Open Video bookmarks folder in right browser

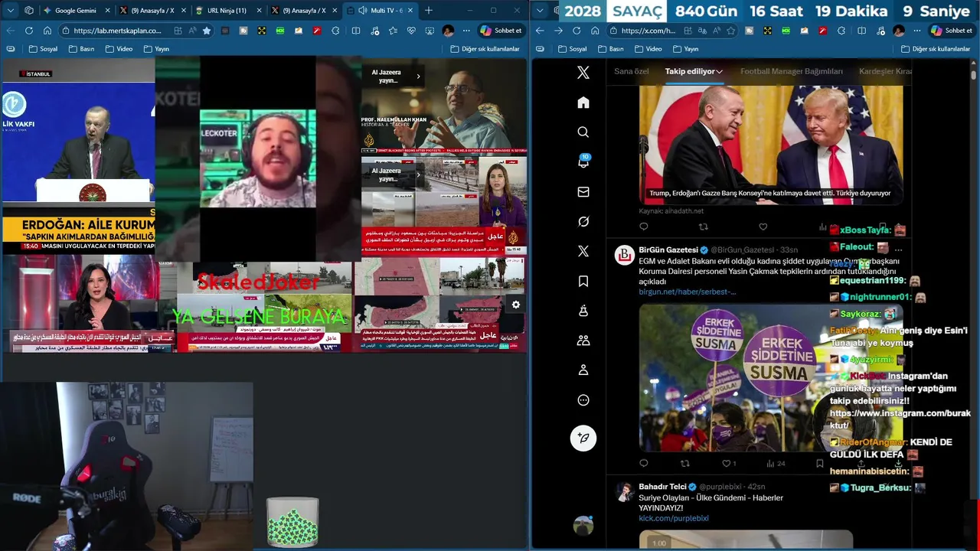[648, 48]
